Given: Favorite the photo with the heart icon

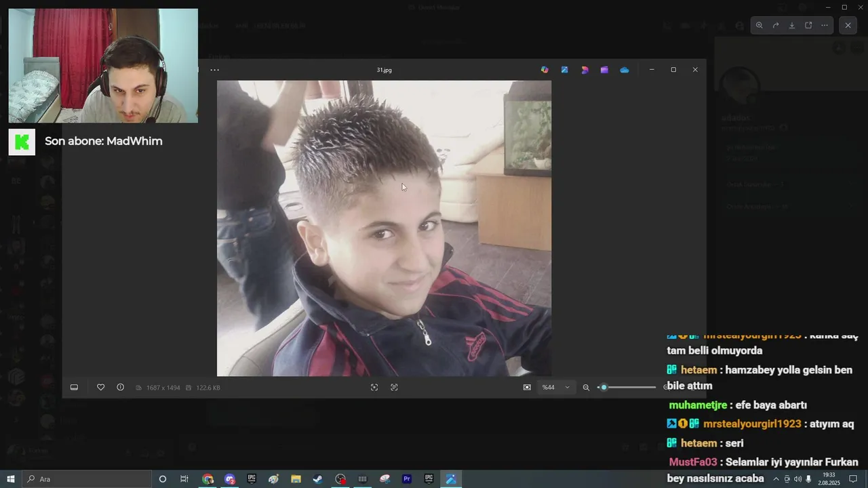Looking at the screenshot, I should 100,387.
